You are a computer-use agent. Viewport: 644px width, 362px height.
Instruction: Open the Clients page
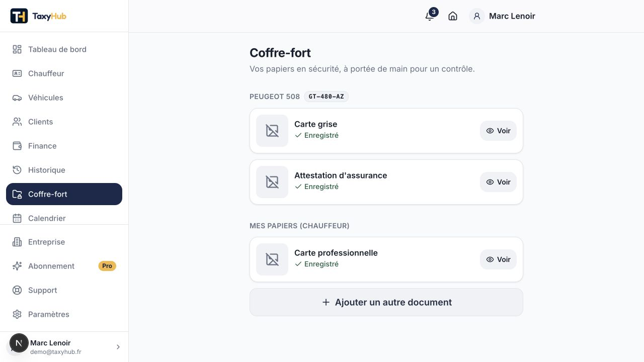coord(64,122)
